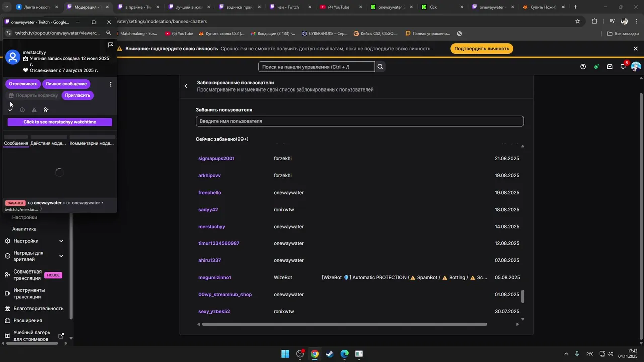The image size is (644, 362).
Task: Expand the Настройки sidebar section
Action: pyautogui.click(x=34, y=241)
